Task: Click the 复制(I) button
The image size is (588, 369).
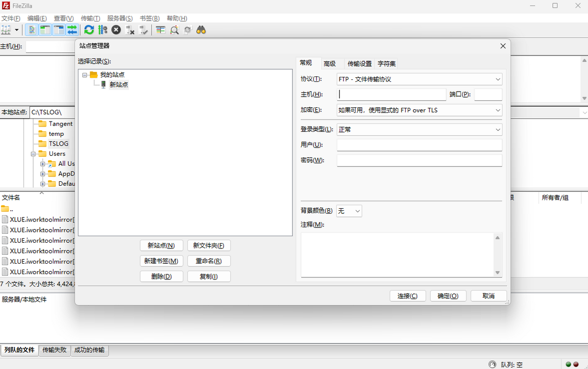Action: point(209,276)
